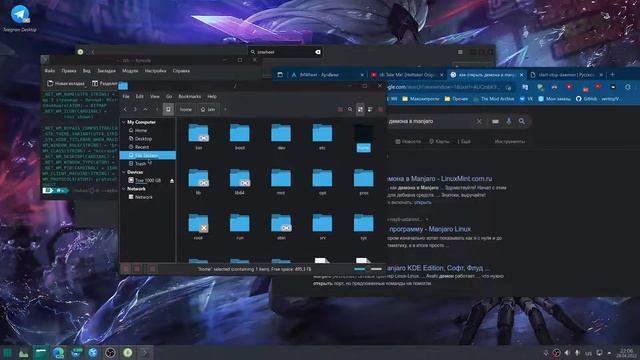Open the Telegram Desktop shortcut

[20, 18]
